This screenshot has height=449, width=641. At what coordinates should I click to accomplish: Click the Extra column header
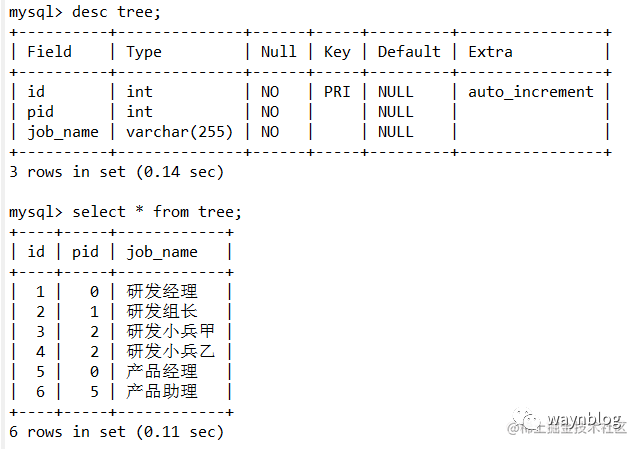point(490,52)
